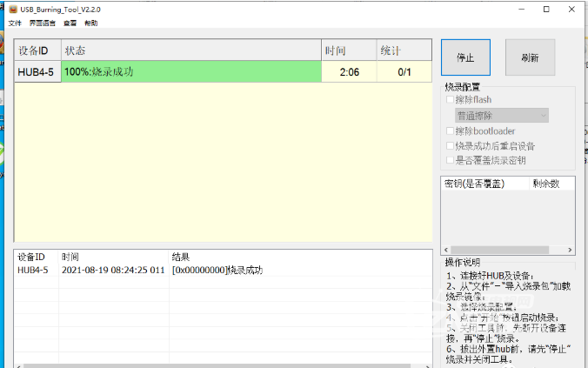The height and width of the screenshot is (368, 588).
Task: Click the key list left scroll arrow
Action: coord(446,250)
